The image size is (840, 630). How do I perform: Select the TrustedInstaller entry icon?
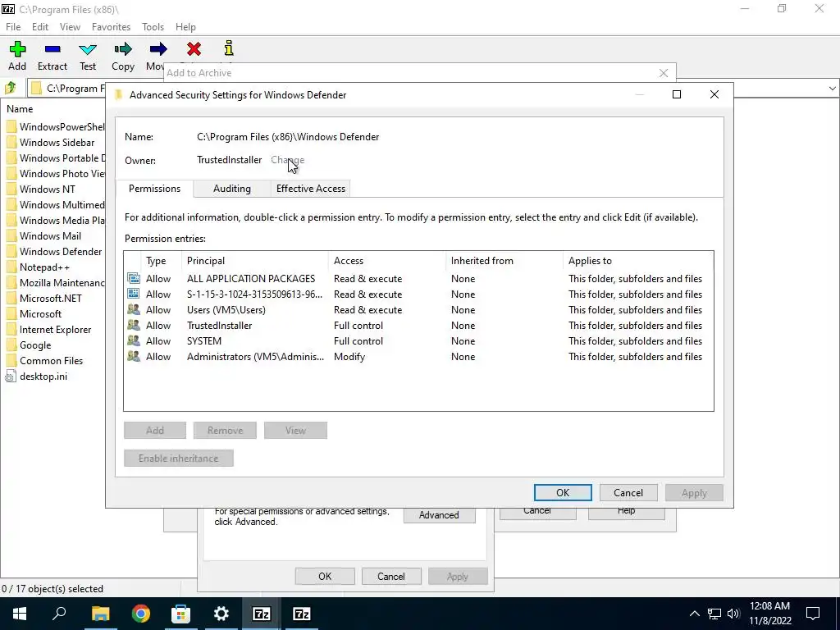[x=134, y=325]
